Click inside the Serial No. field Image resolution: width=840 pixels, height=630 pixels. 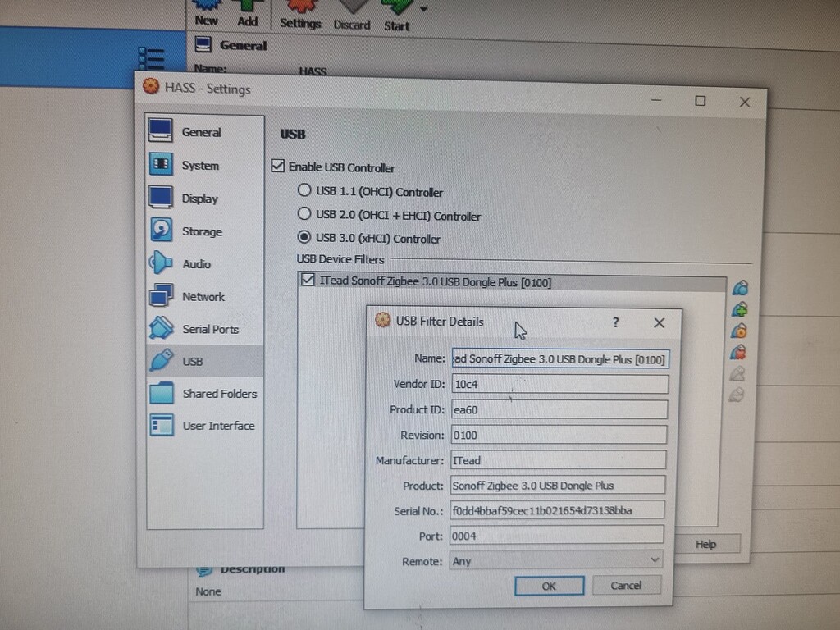(557, 510)
